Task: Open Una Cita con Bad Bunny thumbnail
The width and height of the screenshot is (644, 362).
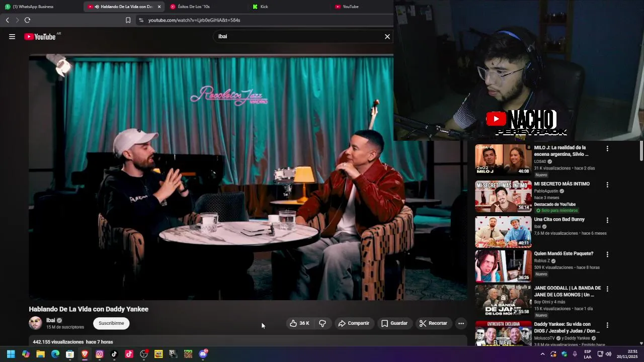Action: [503, 232]
